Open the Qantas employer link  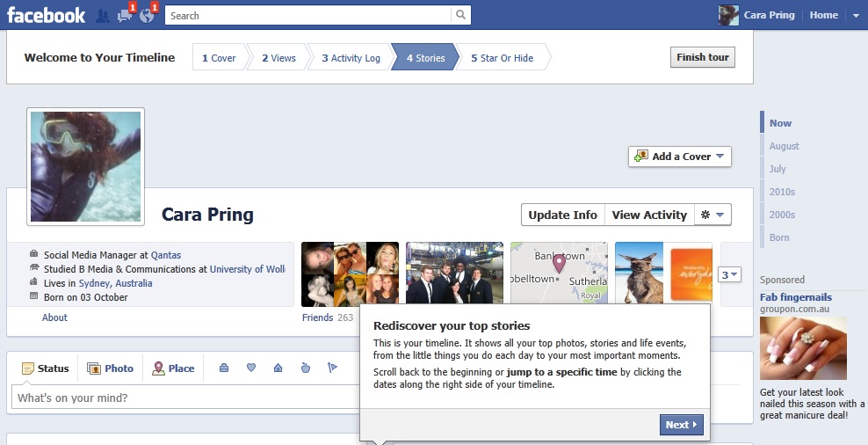pos(166,255)
